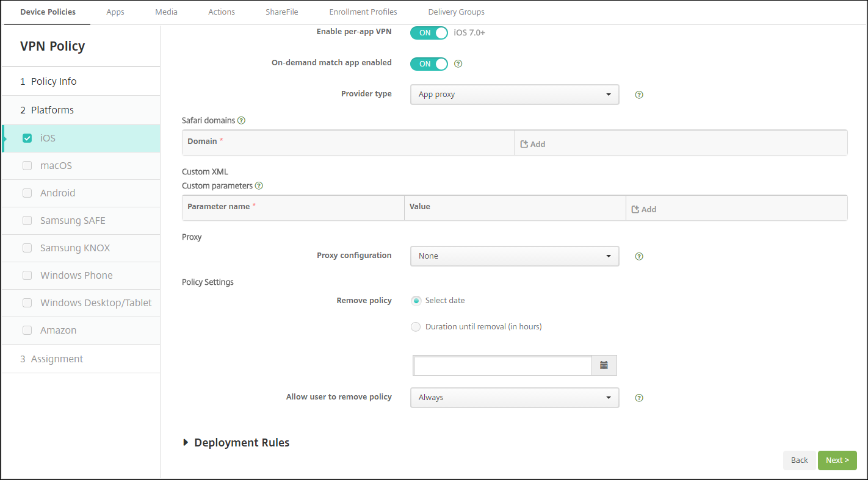The image size is (868, 480).
Task: Select Duration until removal radio button
Action: pos(416,327)
